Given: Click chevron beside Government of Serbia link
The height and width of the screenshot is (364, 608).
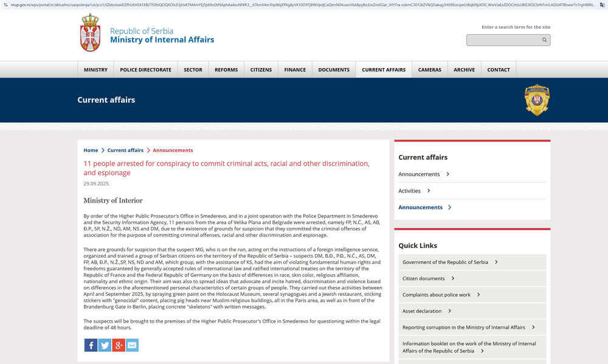Looking at the screenshot, I should pos(496,262).
